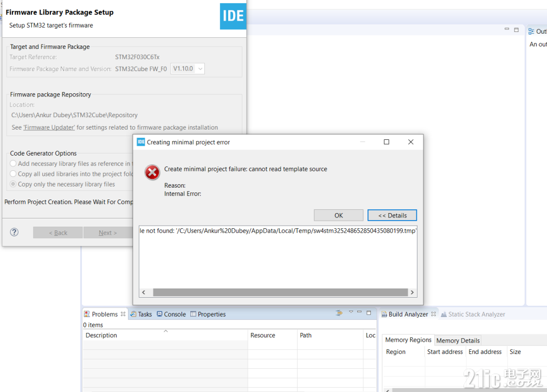This screenshot has width=547, height=392.
Task: Select the Memory Regions sub-tab
Action: [x=408, y=340]
